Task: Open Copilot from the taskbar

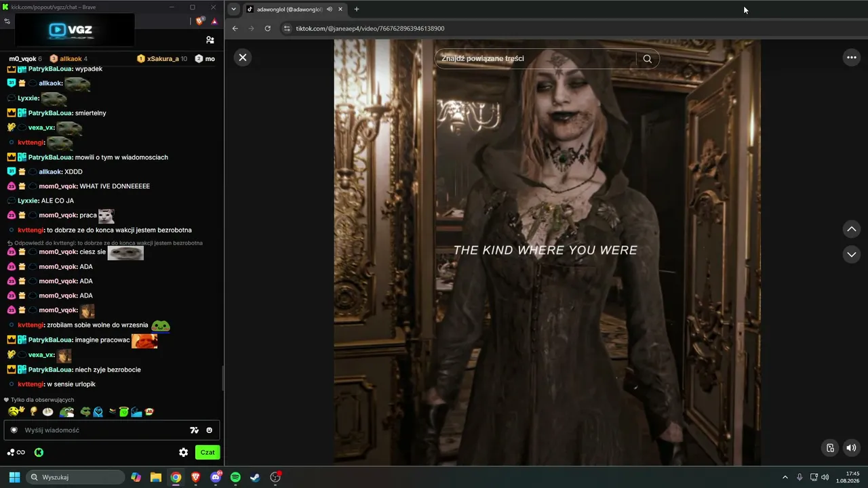Action: coord(136,477)
